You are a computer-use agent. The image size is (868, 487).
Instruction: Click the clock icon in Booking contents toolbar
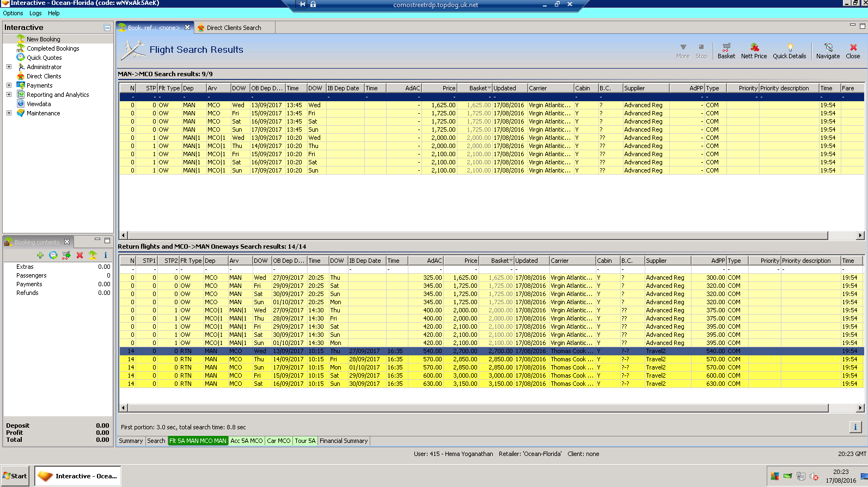coord(53,255)
